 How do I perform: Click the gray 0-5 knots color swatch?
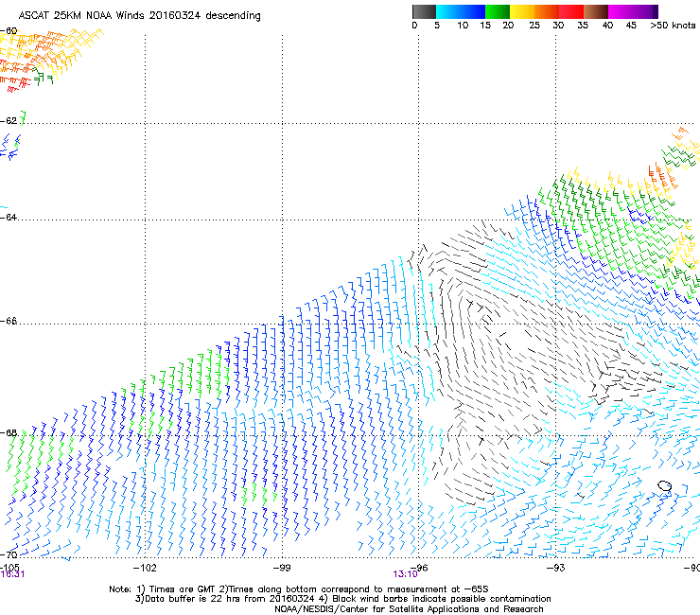[424, 11]
